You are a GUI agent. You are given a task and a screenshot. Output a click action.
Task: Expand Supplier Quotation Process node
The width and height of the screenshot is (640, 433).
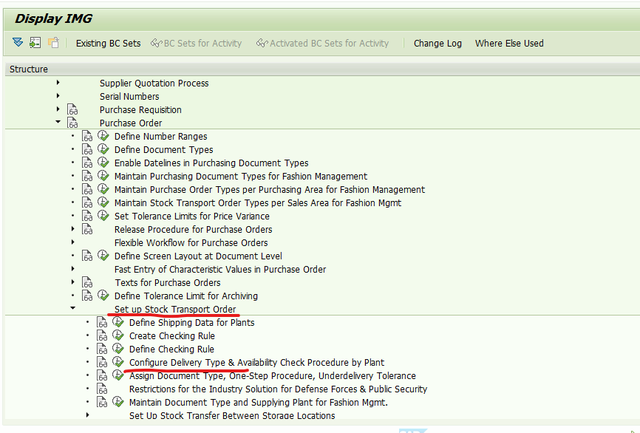click(58, 82)
